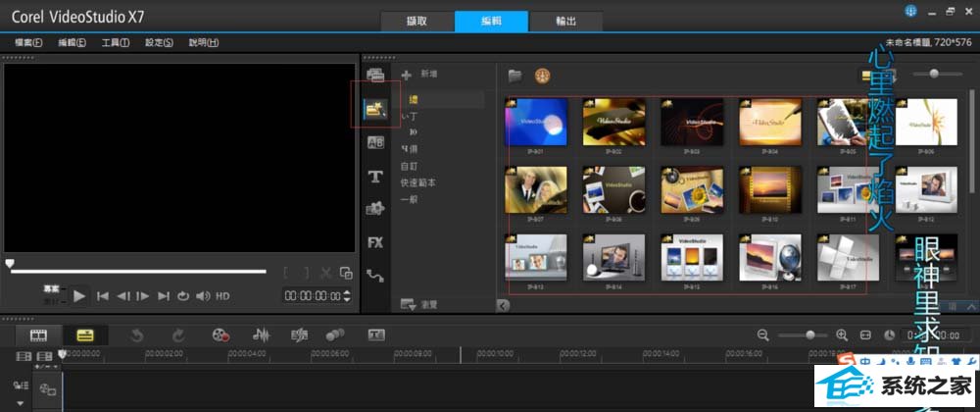The height and width of the screenshot is (412, 980).
Task: Open the Track Motion icon
Action: [335, 335]
